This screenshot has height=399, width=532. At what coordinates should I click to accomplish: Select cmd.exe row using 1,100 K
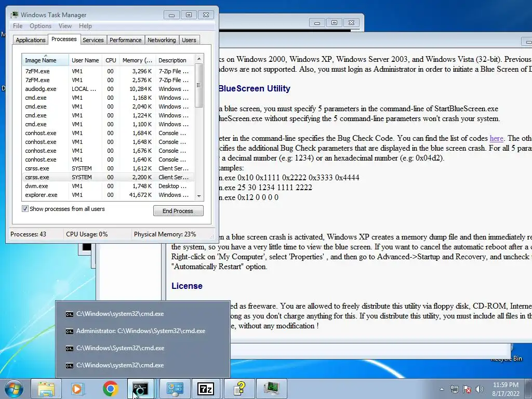108,124
